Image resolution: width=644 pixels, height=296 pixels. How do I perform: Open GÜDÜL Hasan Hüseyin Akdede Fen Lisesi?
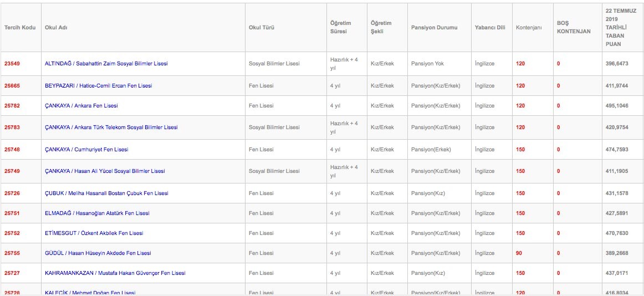pos(98,253)
